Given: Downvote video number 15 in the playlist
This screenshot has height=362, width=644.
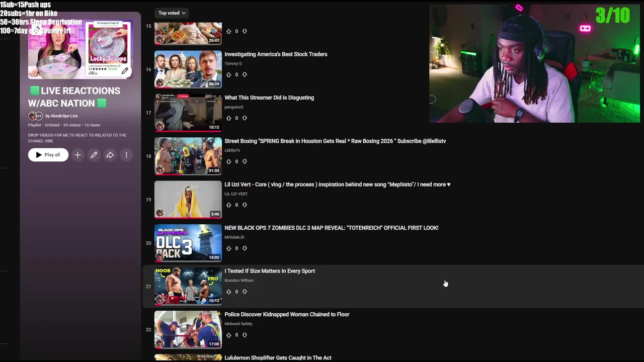Looking at the screenshot, I should (x=245, y=31).
